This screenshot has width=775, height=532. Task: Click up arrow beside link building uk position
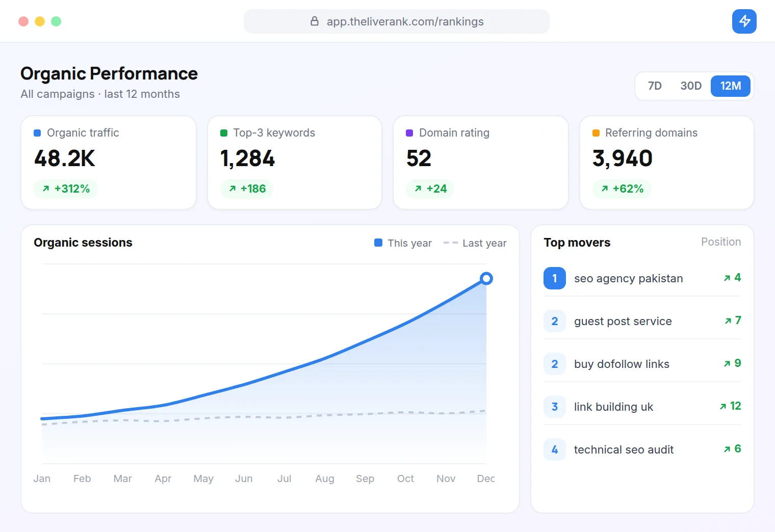(723, 407)
